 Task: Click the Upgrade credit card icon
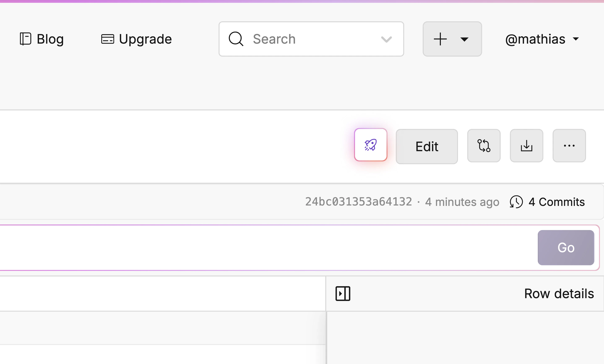point(107,39)
